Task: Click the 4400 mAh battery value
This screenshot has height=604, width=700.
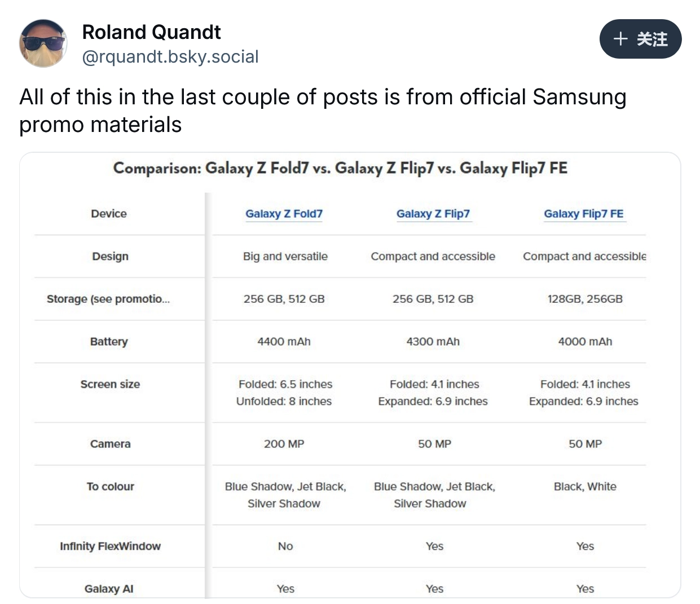Action: pos(284,342)
